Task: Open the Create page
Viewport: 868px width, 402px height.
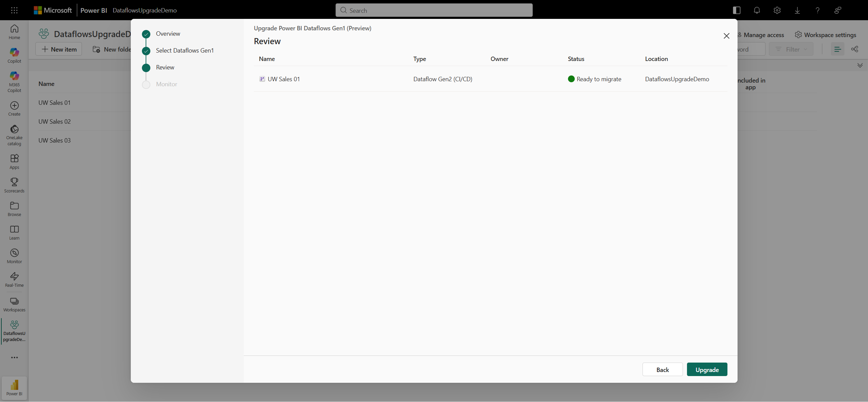Action: 14,109
